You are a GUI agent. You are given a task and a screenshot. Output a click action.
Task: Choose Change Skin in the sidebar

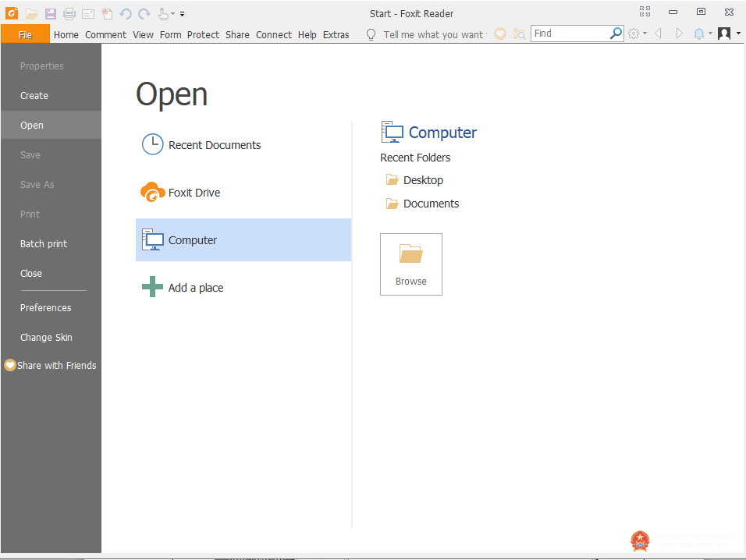pyautogui.click(x=51, y=337)
